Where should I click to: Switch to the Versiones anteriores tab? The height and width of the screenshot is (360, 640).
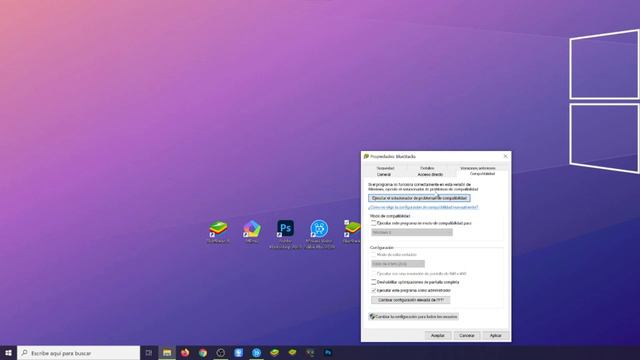click(x=478, y=168)
